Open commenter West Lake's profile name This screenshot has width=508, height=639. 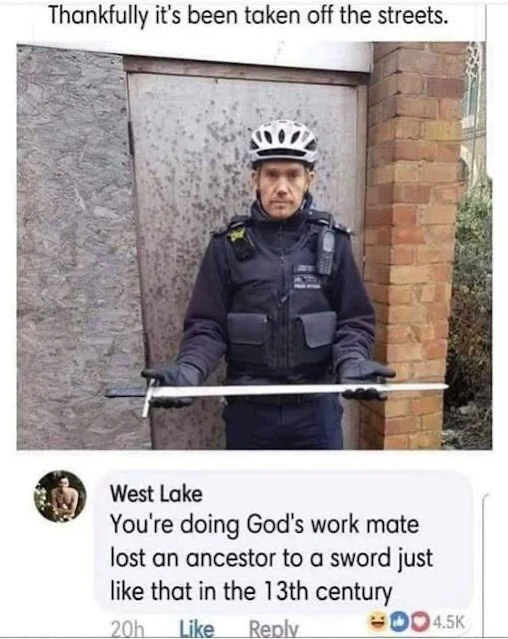[156, 494]
